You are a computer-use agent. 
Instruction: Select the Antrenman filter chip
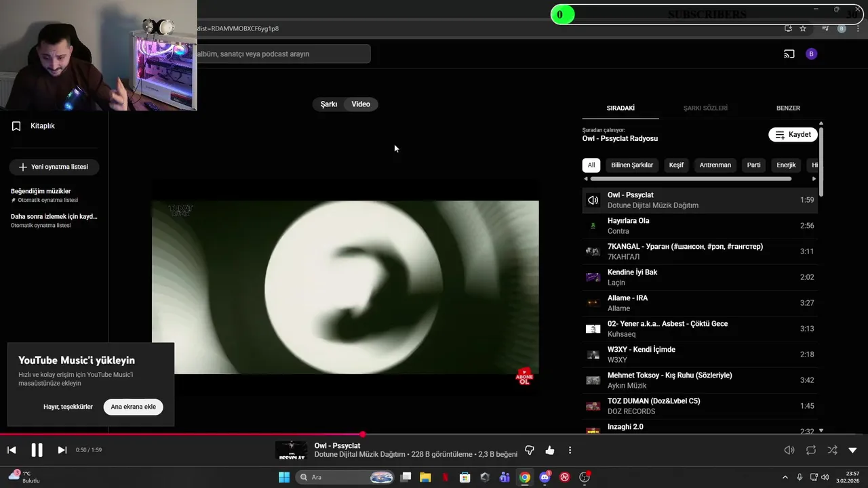(715, 165)
